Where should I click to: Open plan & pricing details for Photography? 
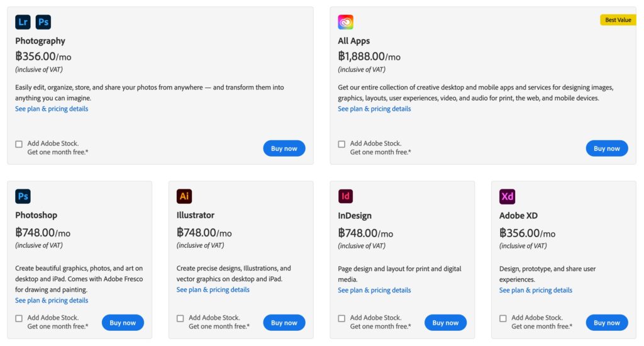[52, 109]
